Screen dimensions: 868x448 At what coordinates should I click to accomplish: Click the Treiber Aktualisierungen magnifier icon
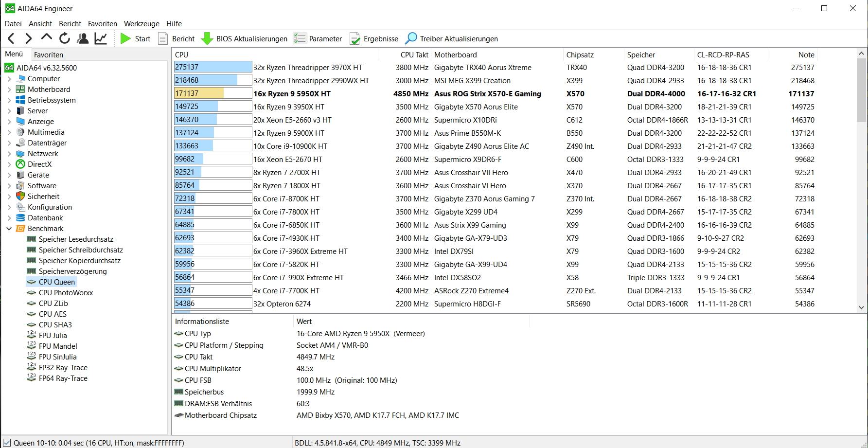pyautogui.click(x=411, y=38)
